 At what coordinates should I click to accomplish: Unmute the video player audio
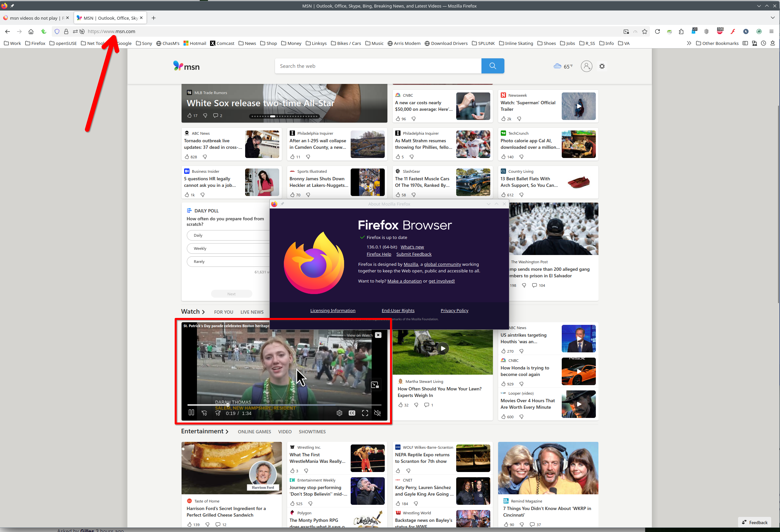pos(377,413)
